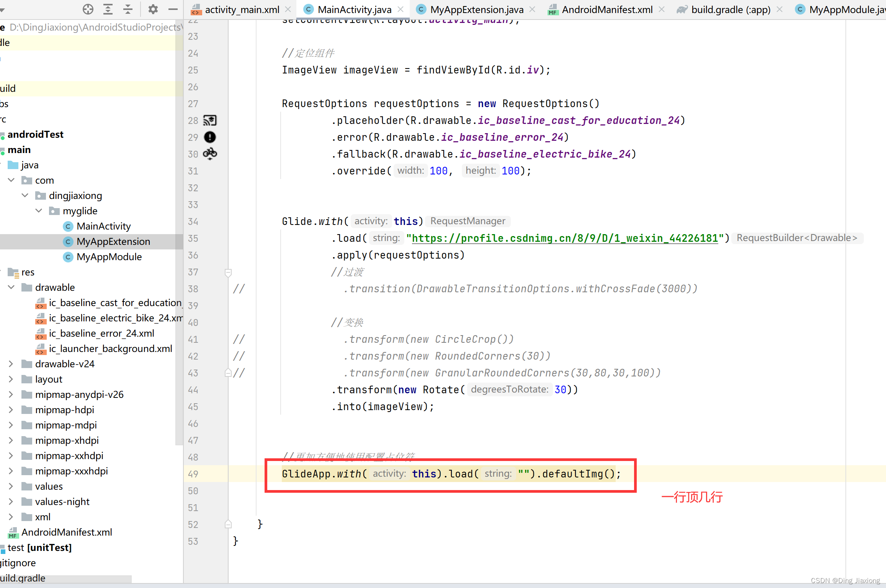886x588 pixels.
Task: Click the profile.csdnimg.cn URL string
Action: 565,238
